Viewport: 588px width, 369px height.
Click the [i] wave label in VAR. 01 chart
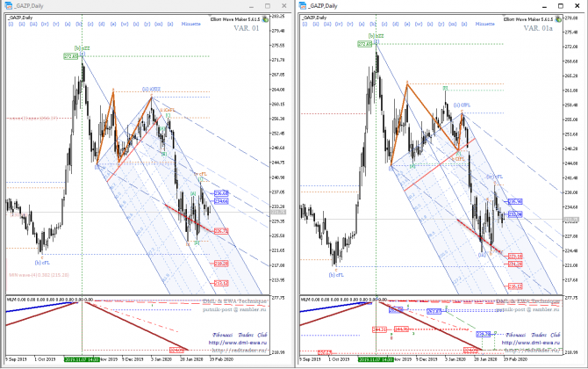11,24
